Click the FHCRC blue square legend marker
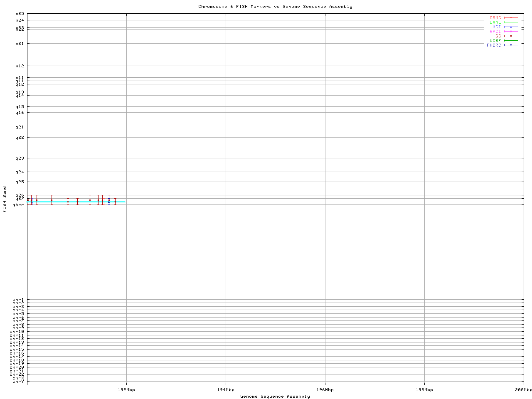This screenshot has height=399, width=532. (511, 45)
